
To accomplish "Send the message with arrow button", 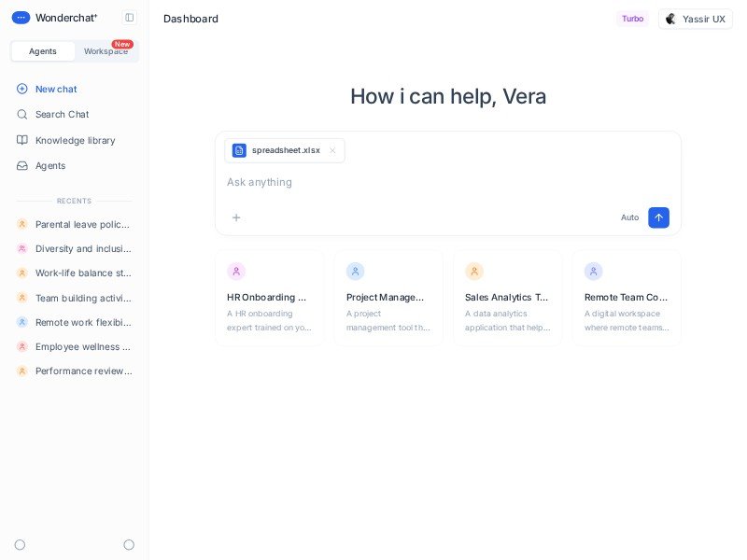I will click(x=658, y=217).
